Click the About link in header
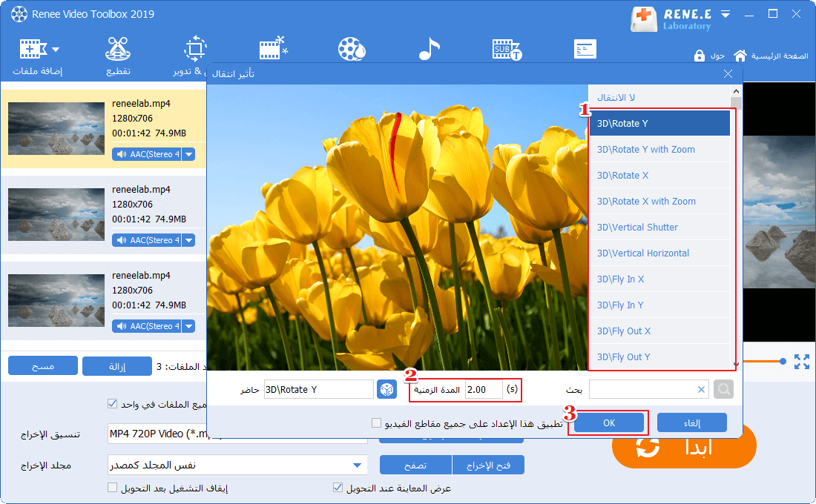Viewport: 816px width, 504px height. click(x=717, y=56)
